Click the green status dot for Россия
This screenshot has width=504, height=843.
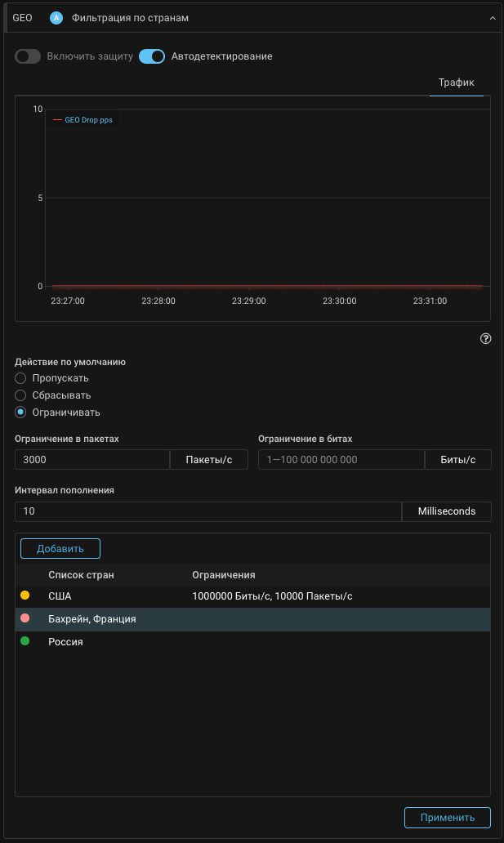[x=25, y=641]
